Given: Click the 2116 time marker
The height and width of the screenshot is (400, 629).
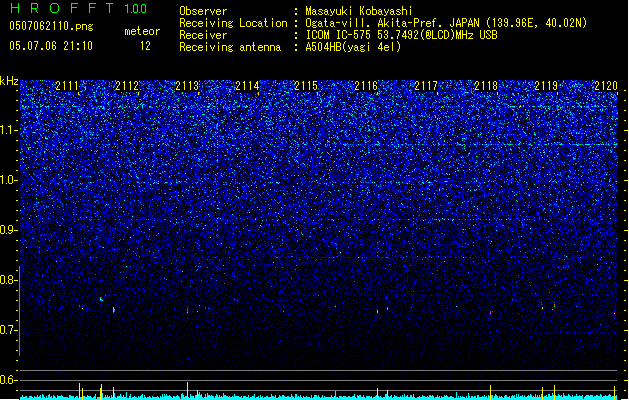Looking at the screenshot, I should pos(366,86).
